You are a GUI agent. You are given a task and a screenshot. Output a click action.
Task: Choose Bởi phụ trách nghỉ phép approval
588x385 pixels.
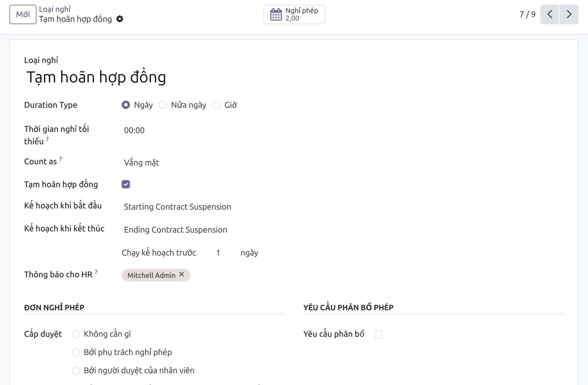tap(76, 353)
